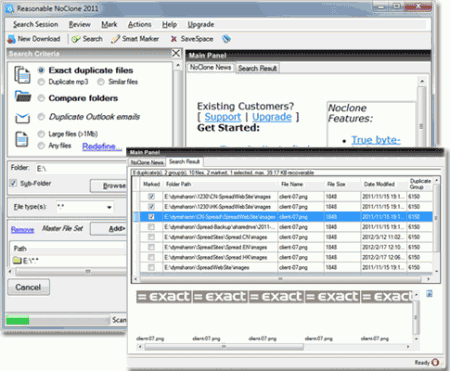Click the SaveSpace toolbar button

tap(192, 39)
